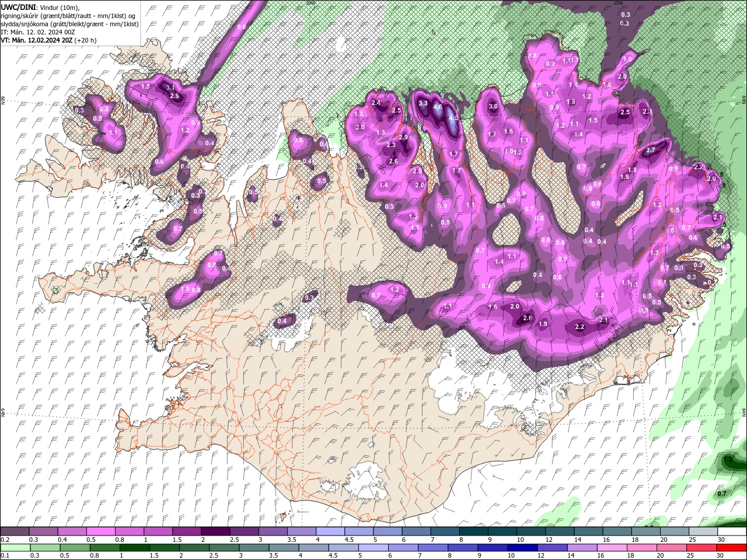Select the dark teal 8–9 upper scale swatch

click(474, 531)
